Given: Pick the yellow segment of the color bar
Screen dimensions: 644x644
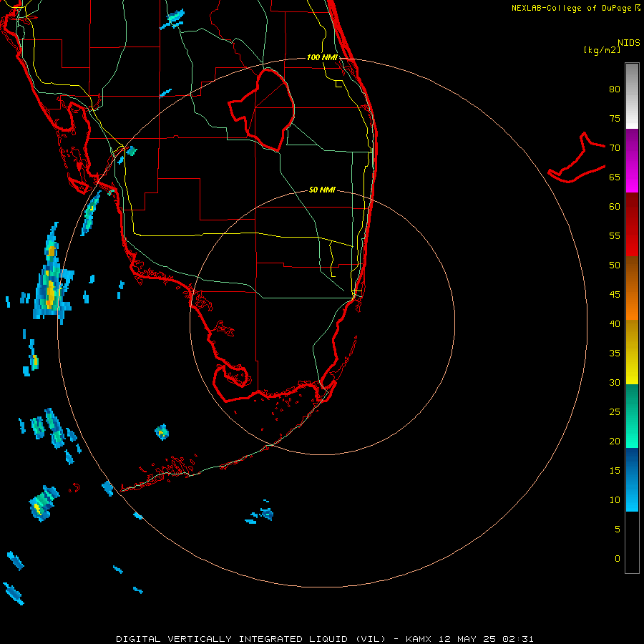Looking at the screenshot, I should pyautogui.click(x=632, y=352).
